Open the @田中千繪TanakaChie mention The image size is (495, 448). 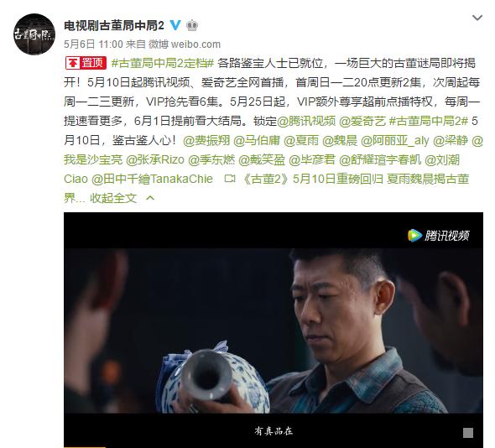pyautogui.click(x=152, y=179)
